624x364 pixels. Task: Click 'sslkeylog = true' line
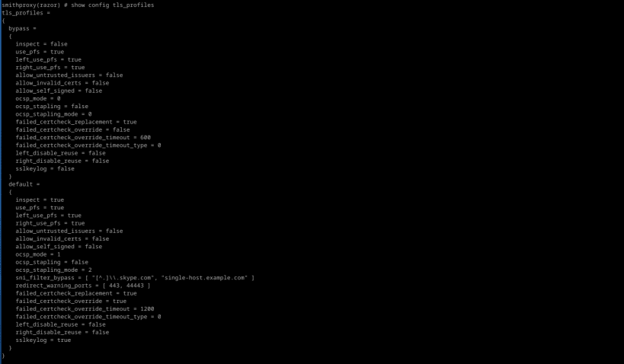43,340
